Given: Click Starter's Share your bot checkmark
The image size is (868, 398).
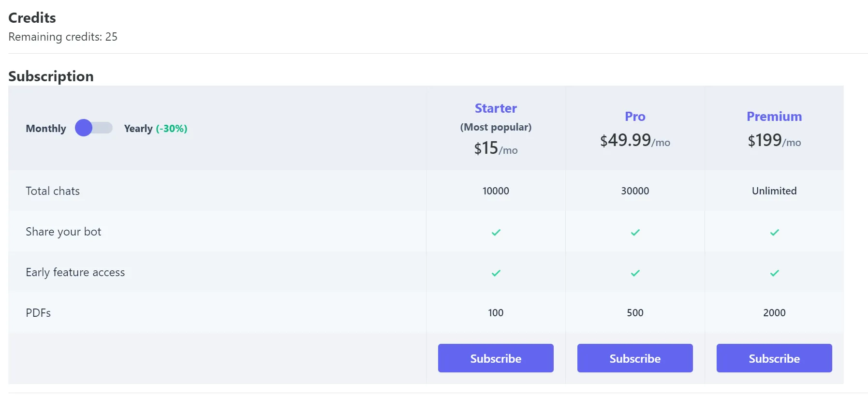Looking at the screenshot, I should tap(496, 233).
